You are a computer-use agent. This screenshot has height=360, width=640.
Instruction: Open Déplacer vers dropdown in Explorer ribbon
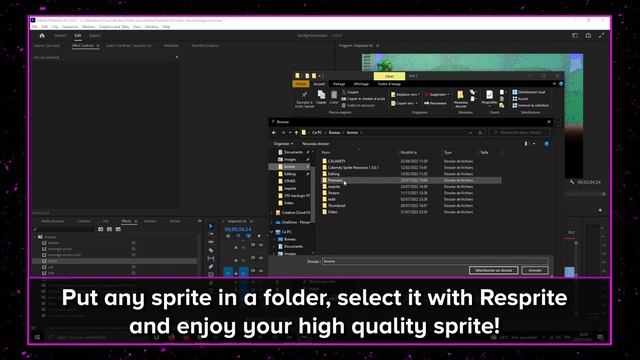point(405,94)
